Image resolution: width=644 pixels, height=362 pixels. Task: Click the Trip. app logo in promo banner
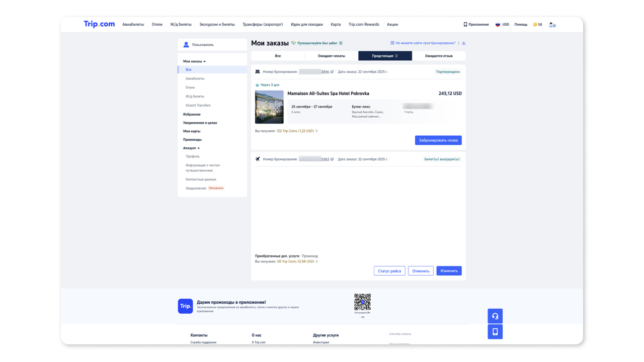click(185, 306)
